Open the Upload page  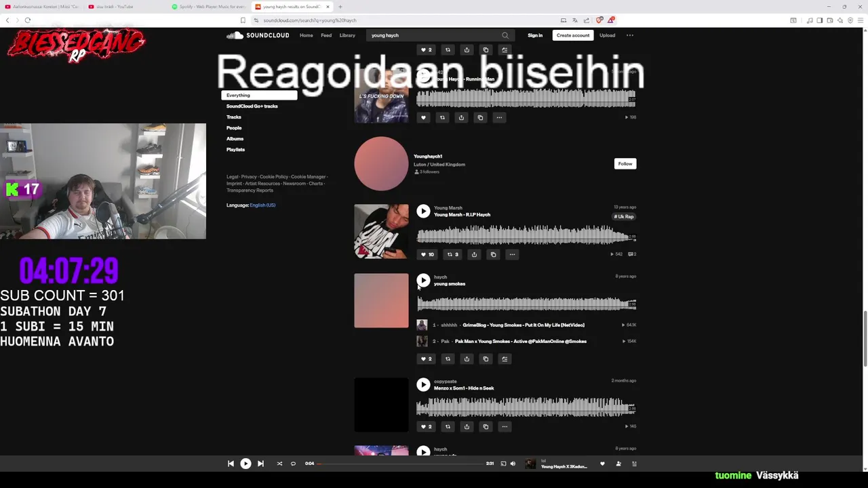tap(607, 35)
